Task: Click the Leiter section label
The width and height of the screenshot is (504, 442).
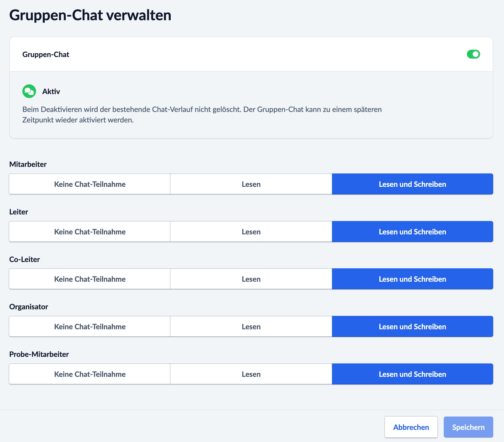Action: 19,212
